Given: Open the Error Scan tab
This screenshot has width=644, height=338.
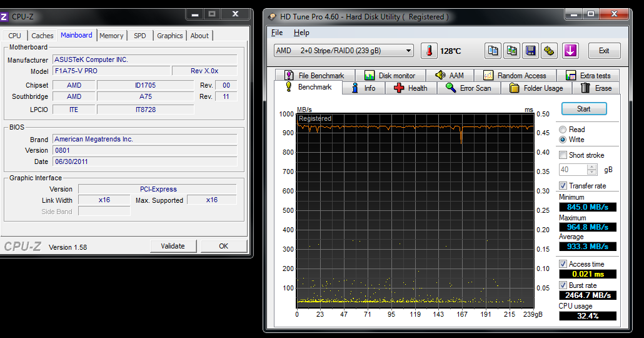Looking at the screenshot, I should pyautogui.click(x=469, y=88).
